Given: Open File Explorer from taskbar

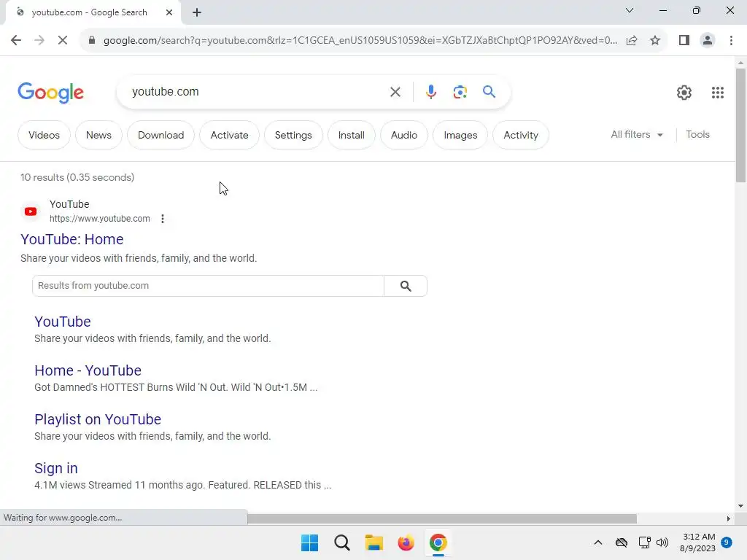Looking at the screenshot, I should point(374,542).
